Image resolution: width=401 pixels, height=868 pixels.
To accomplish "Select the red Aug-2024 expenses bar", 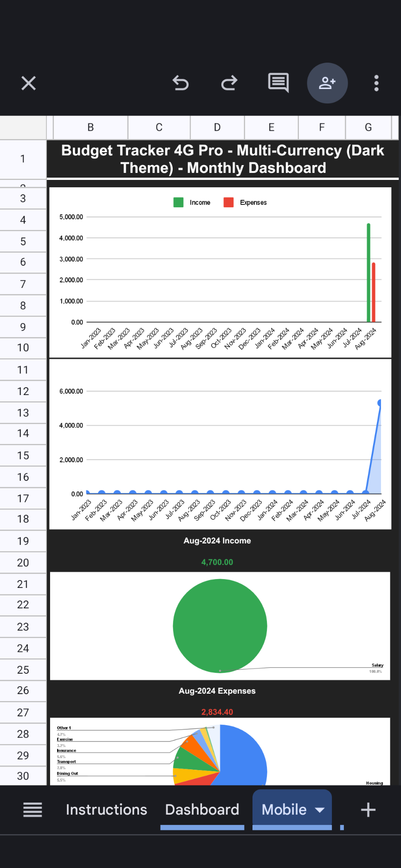I will [x=374, y=292].
